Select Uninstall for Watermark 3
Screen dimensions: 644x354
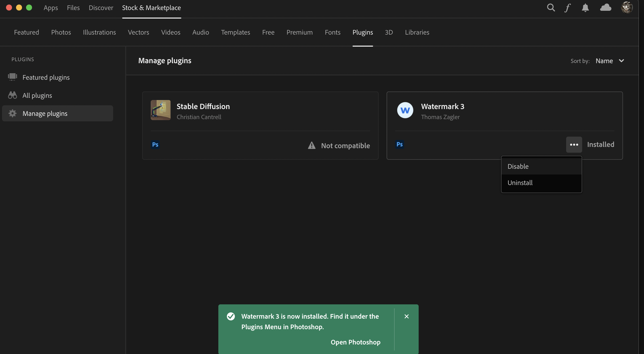[x=520, y=183]
